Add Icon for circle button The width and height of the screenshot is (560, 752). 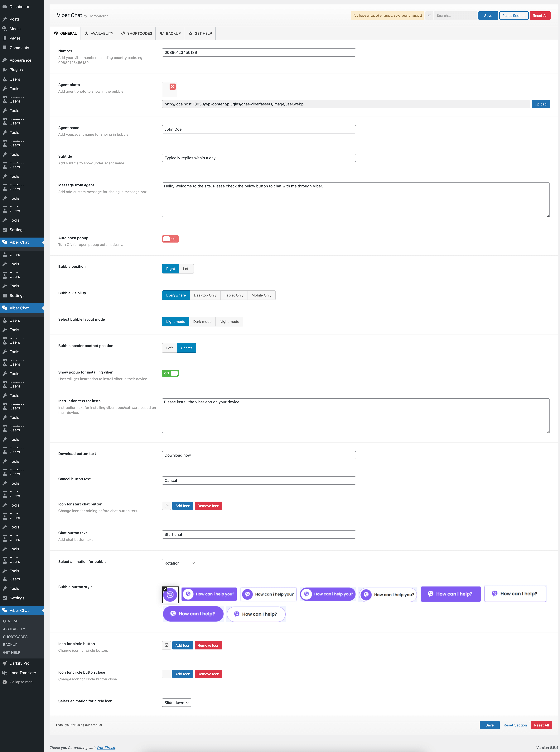(183, 645)
